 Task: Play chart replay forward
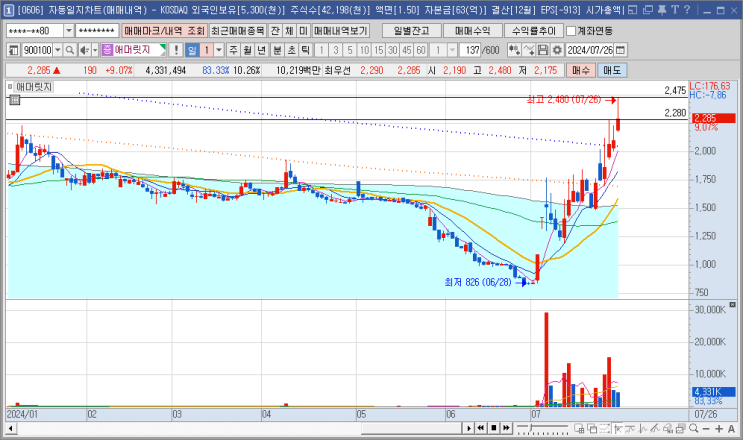(469, 428)
